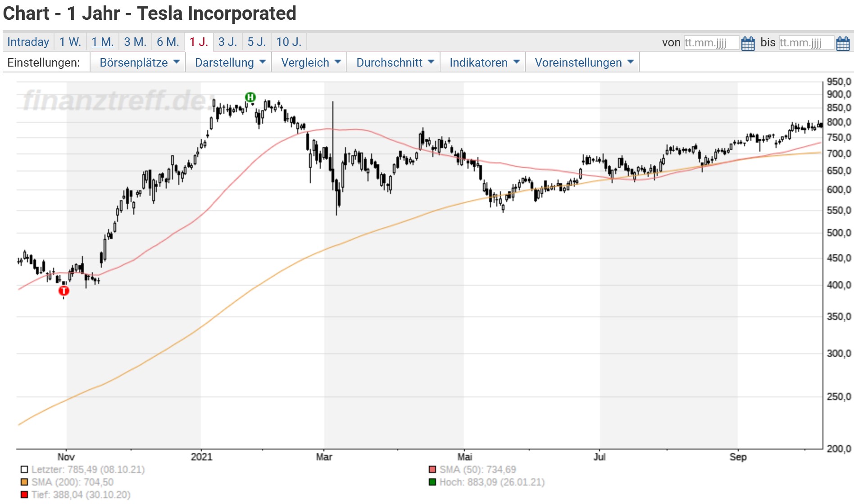The height and width of the screenshot is (504, 854).
Task: Click the green H high marker on chart
Action: 250,97
